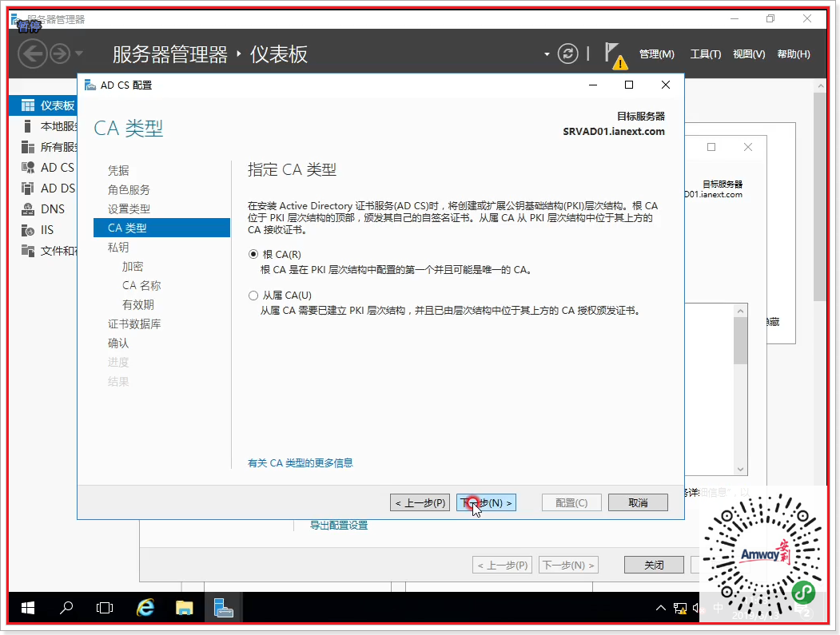Open AD CS in the sidebar
Viewport: 840px width, 635px height.
tap(43, 168)
